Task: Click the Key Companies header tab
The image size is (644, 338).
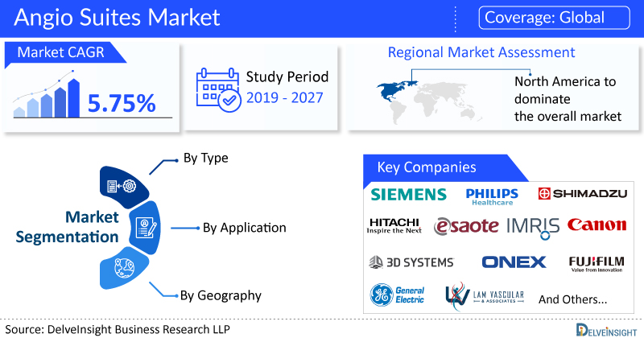Action: [445, 167]
